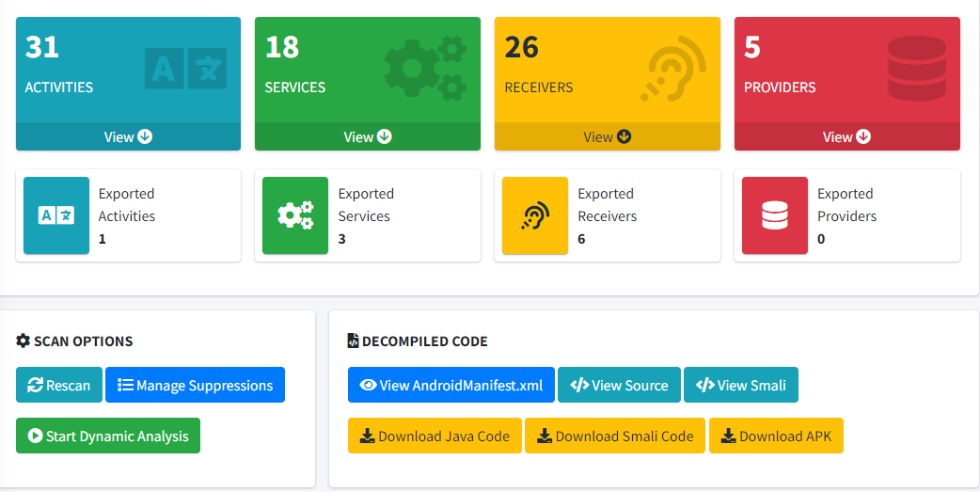This screenshot has width=980, height=492.
Task: Expand the Activities list via View
Action: coord(128,136)
